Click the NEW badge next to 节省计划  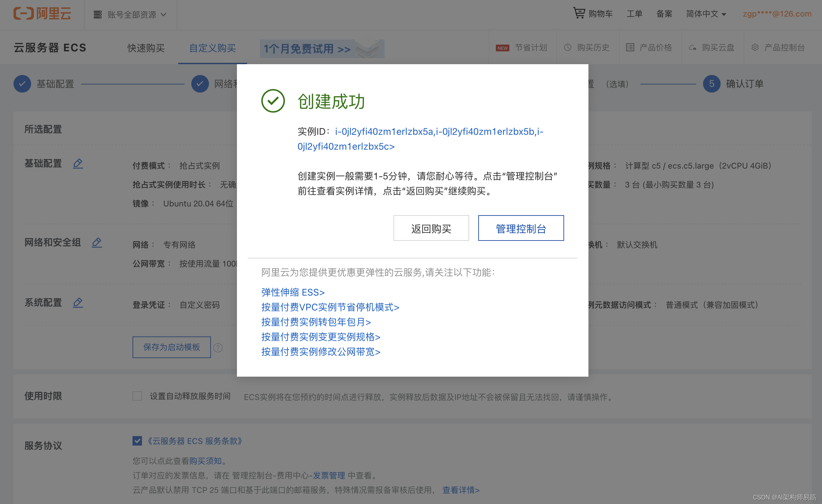[502, 48]
